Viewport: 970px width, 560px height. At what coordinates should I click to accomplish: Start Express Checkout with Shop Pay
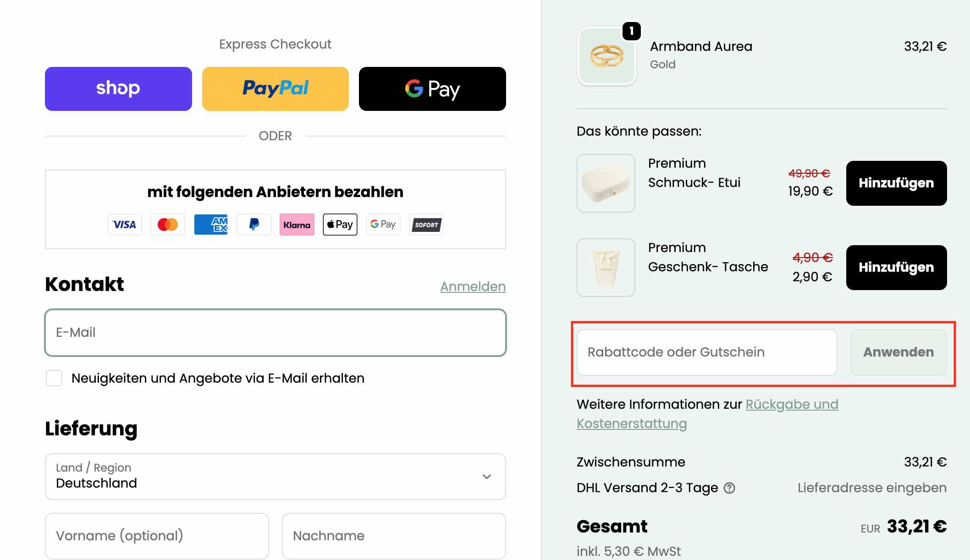[118, 88]
